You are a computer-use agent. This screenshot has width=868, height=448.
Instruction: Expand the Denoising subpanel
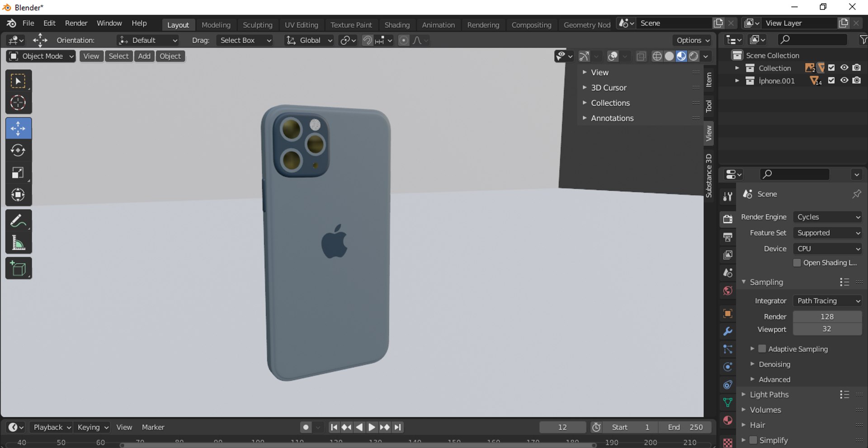click(x=774, y=364)
